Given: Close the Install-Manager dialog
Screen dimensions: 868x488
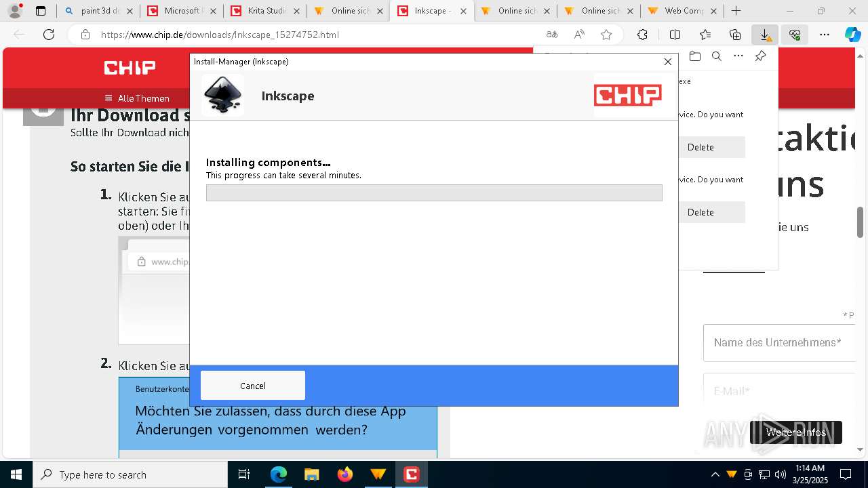Looking at the screenshot, I should 667,62.
